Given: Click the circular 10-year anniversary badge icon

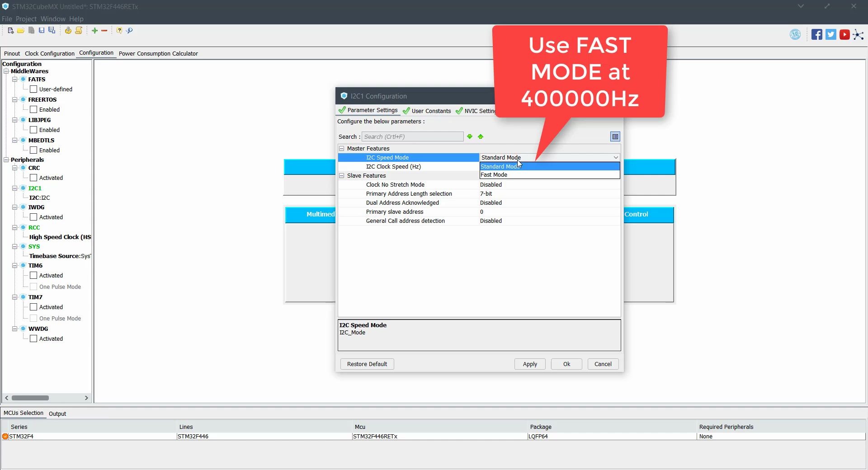Looking at the screenshot, I should (x=795, y=34).
